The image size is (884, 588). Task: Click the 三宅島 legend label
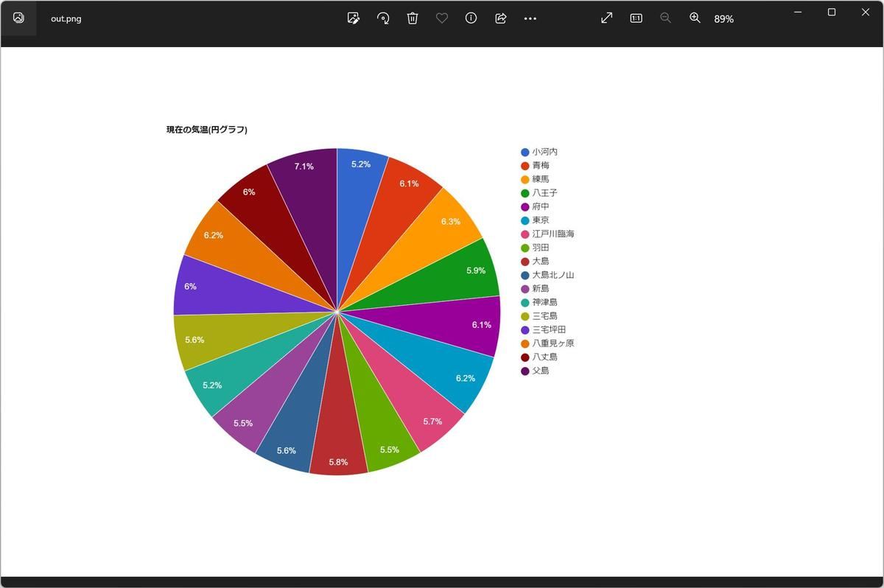(x=545, y=315)
